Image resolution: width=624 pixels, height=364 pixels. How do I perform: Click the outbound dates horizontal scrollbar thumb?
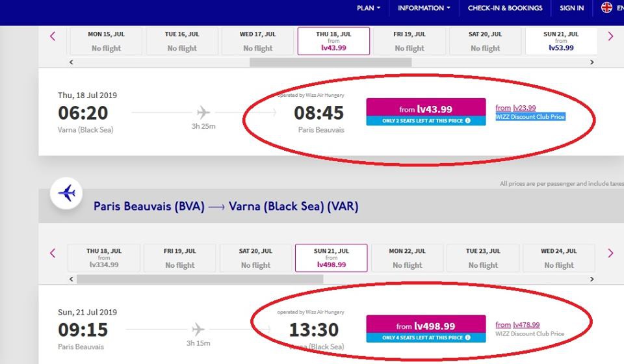331,62
